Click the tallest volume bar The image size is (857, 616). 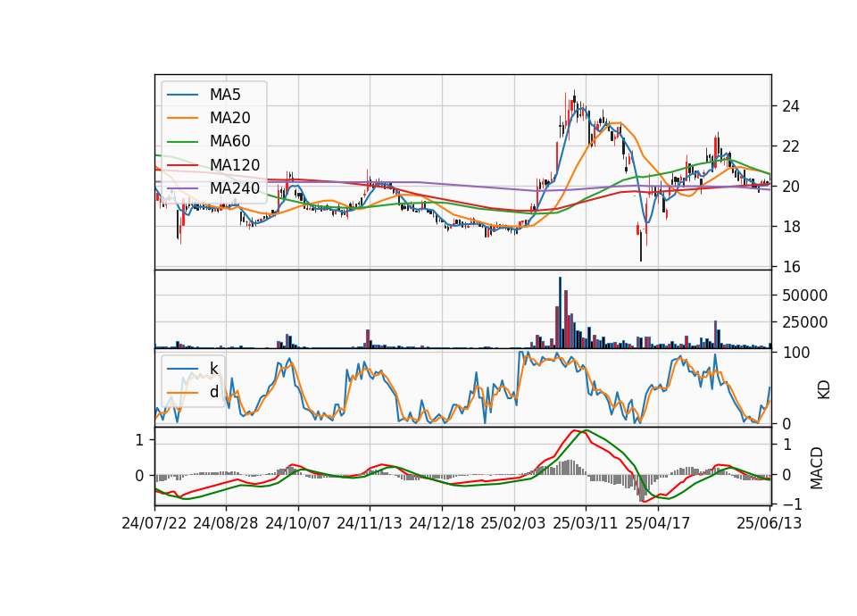(x=560, y=312)
